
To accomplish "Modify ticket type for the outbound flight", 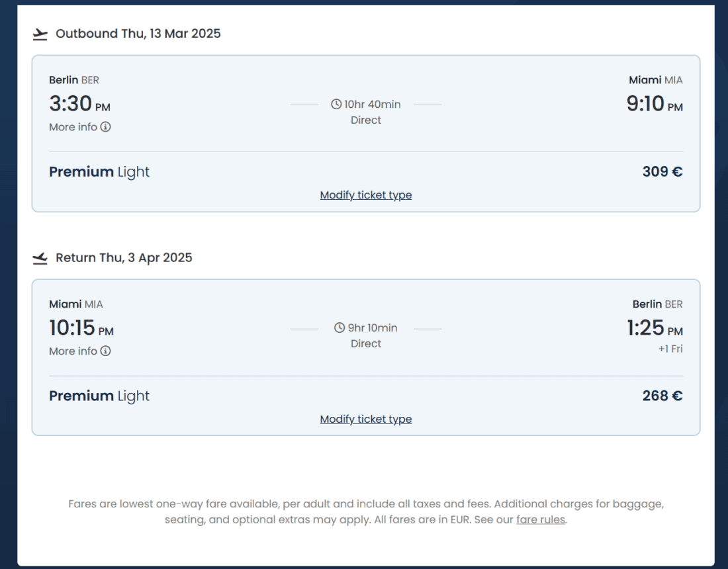I will pos(366,195).
